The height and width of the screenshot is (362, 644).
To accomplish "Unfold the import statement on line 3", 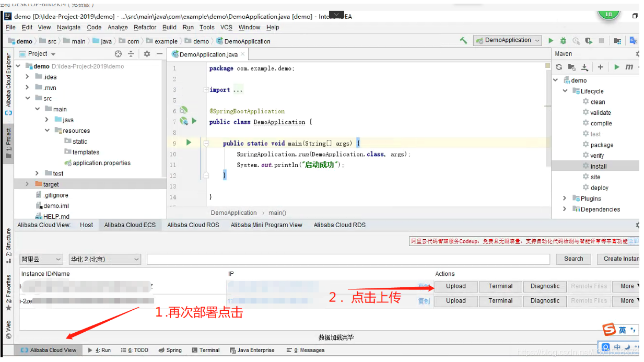I will tap(206, 90).
